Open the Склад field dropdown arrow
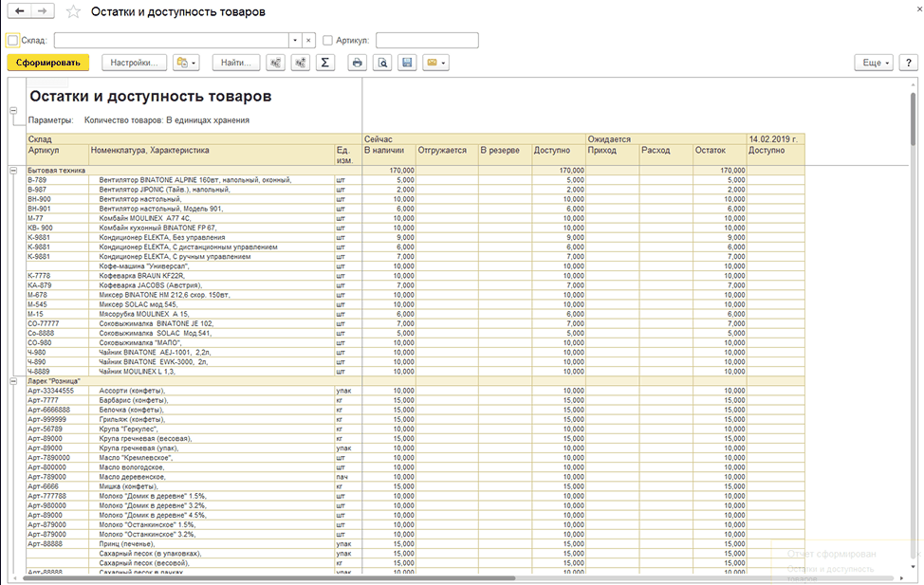This screenshot has width=924, height=585. pos(295,40)
